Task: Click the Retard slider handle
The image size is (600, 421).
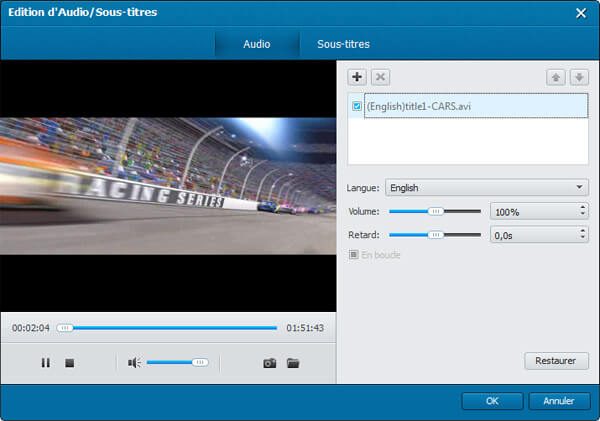Action: coord(435,235)
